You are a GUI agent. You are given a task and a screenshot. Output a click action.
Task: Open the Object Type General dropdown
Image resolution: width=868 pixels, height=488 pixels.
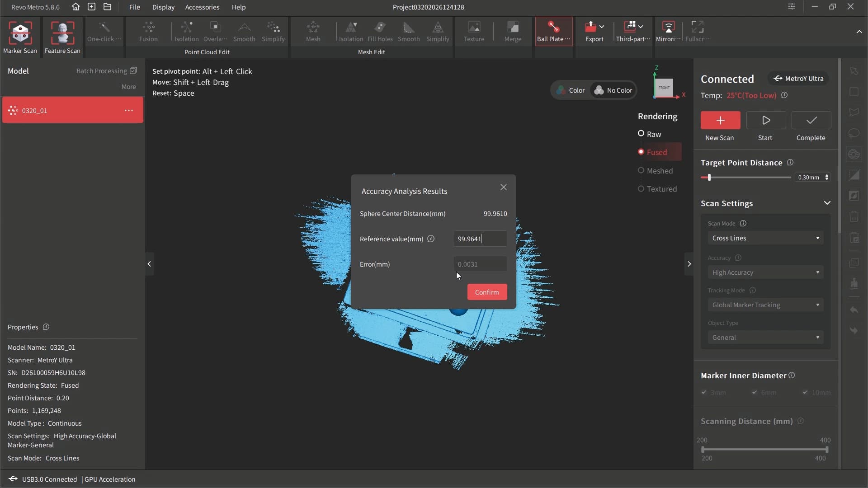point(765,338)
